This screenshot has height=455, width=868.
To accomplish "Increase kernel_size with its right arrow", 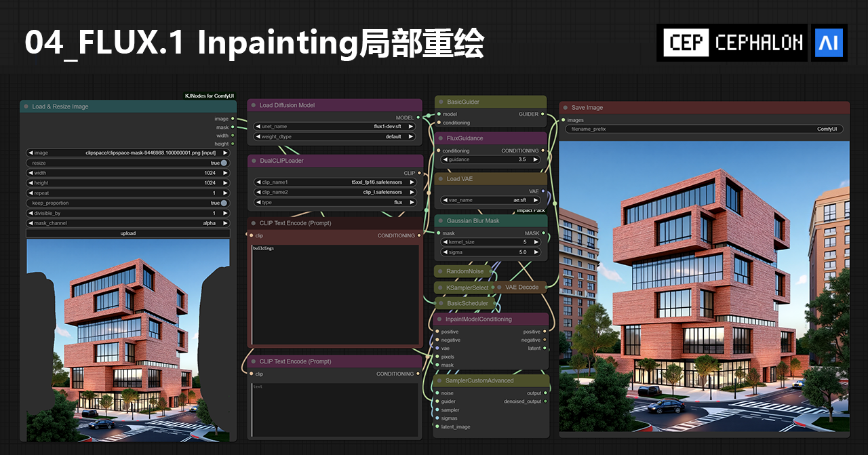I will tap(536, 242).
